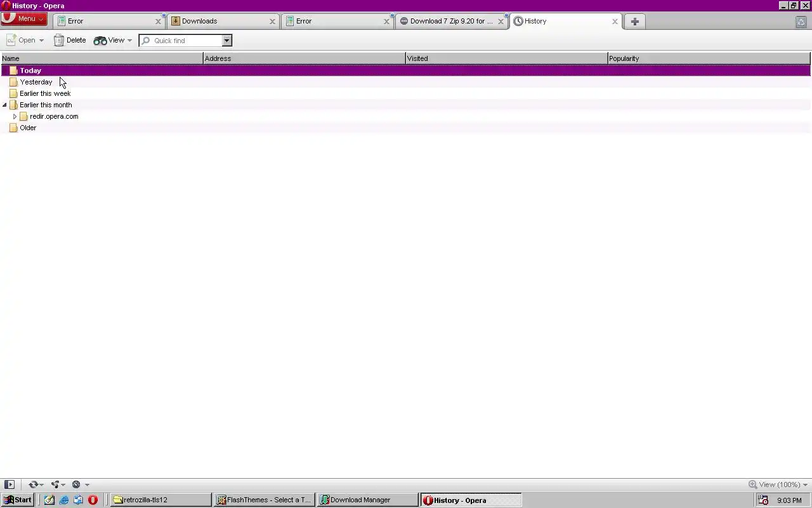The image size is (812, 508).
Task: Collapse the Earlier this month folder
Action: point(4,105)
